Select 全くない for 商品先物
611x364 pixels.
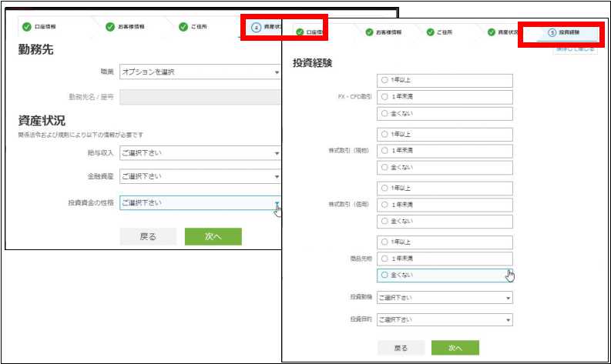[x=384, y=275]
